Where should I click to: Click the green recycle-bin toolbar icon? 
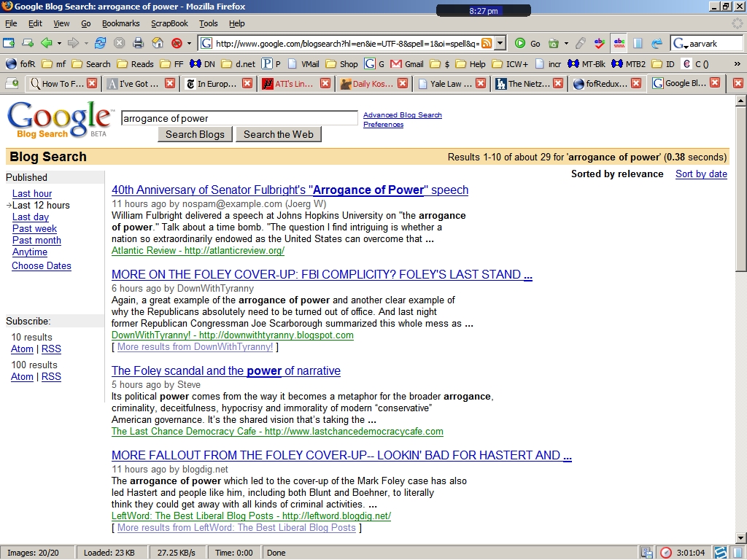(x=554, y=43)
